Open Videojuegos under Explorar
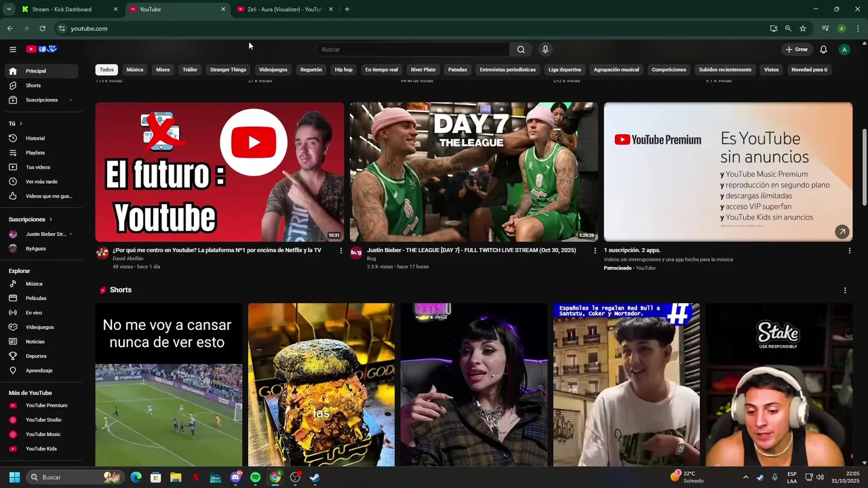The width and height of the screenshot is (868, 488). click(41, 327)
